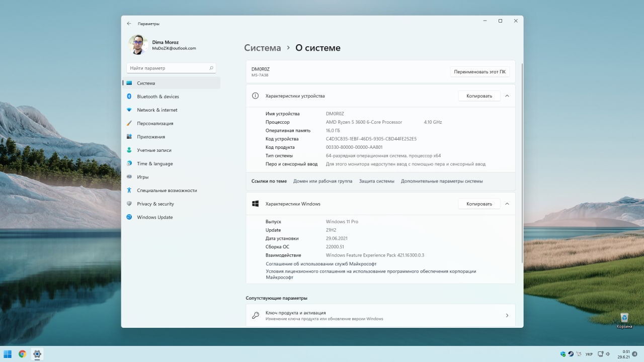Click the Учетные записи person icon
644x362 pixels.
click(129, 150)
